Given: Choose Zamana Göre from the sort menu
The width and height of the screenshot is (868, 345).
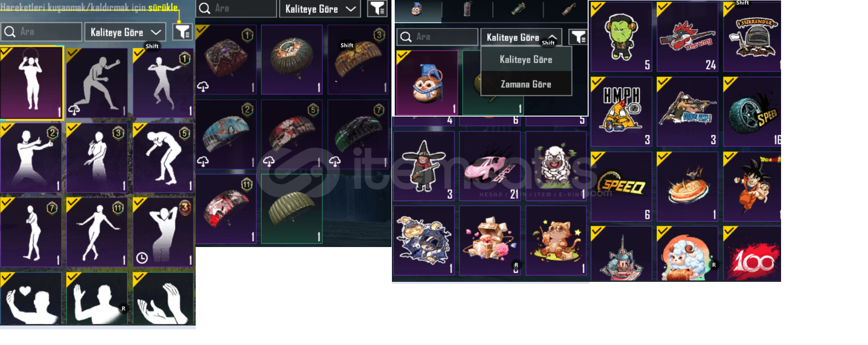Looking at the screenshot, I should pyautogui.click(x=526, y=84).
